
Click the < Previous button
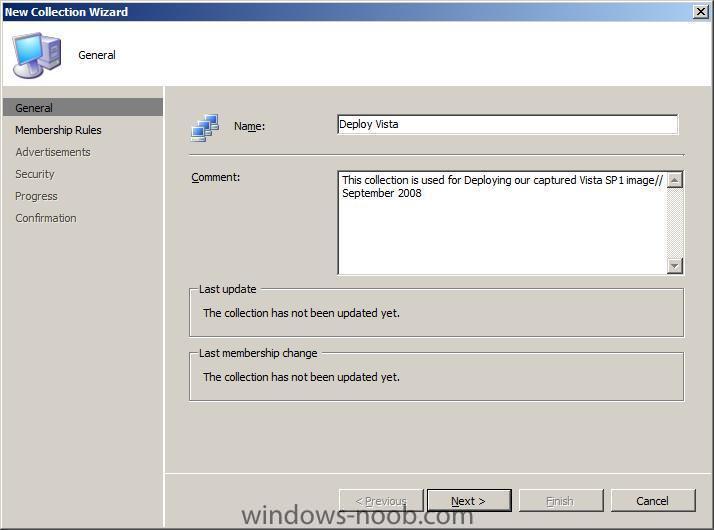coord(381,501)
